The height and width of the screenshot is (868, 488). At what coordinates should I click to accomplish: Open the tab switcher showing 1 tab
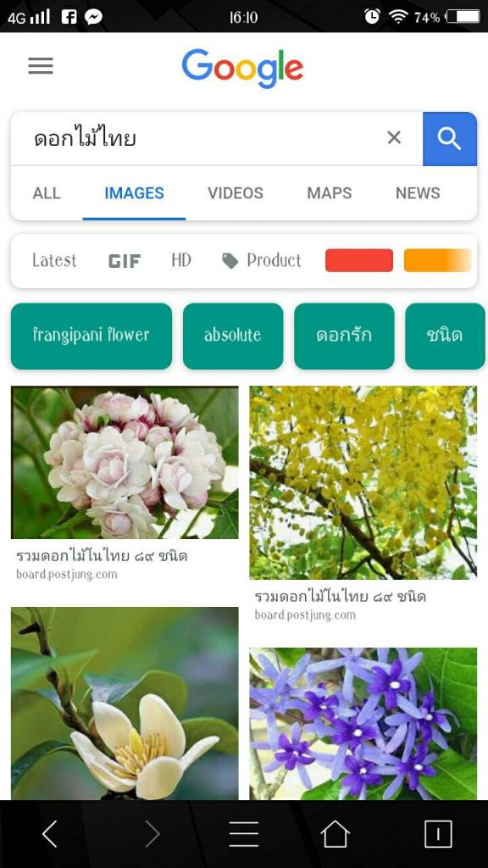(x=438, y=834)
